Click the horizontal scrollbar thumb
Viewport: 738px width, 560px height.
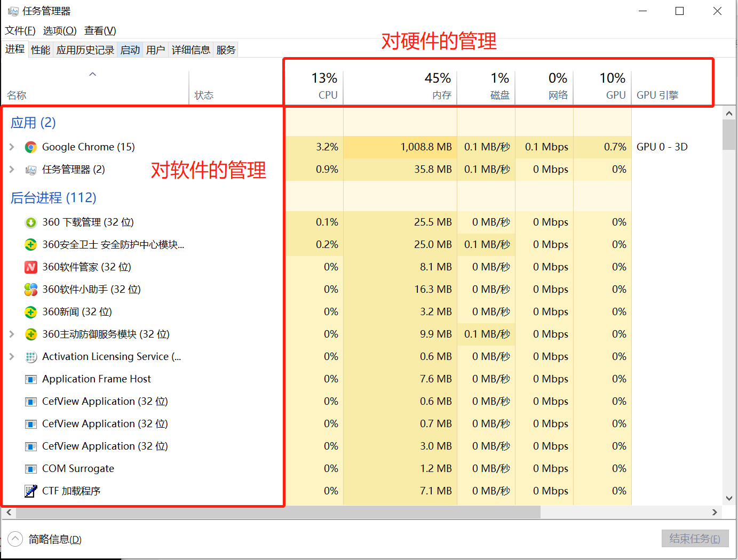click(278, 512)
